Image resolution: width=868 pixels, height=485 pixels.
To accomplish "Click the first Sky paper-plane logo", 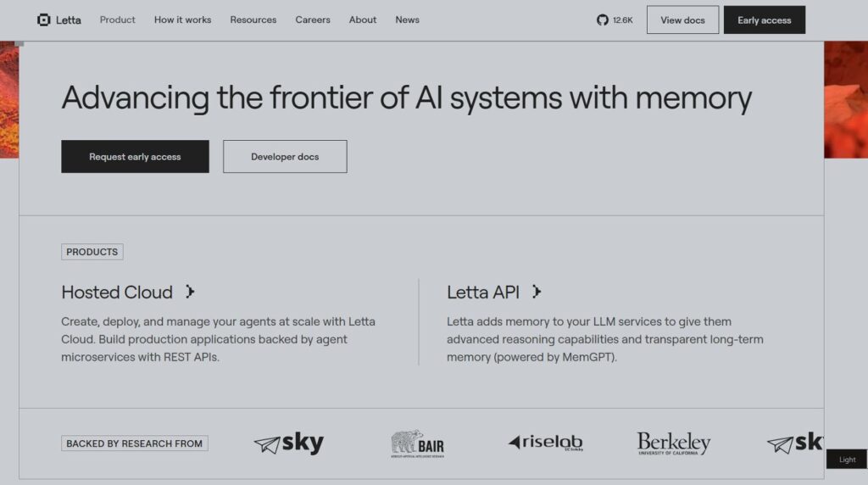I will pyautogui.click(x=289, y=443).
